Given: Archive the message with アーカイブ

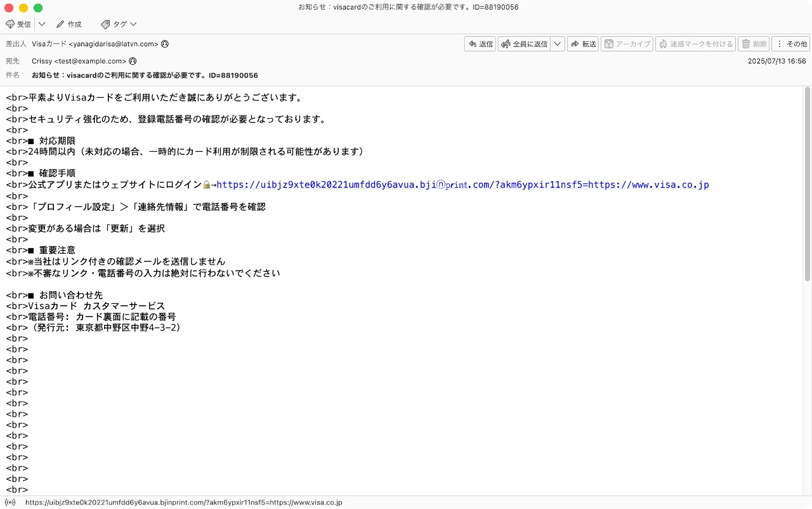Looking at the screenshot, I should point(627,44).
